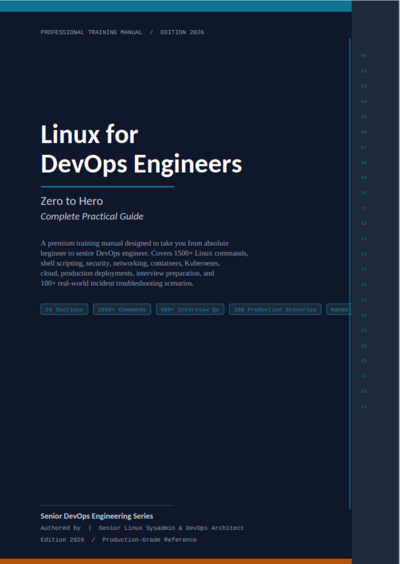Click the "Production-Grade Reference" text
The image size is (400, 564).
click(x=150, y=540)
